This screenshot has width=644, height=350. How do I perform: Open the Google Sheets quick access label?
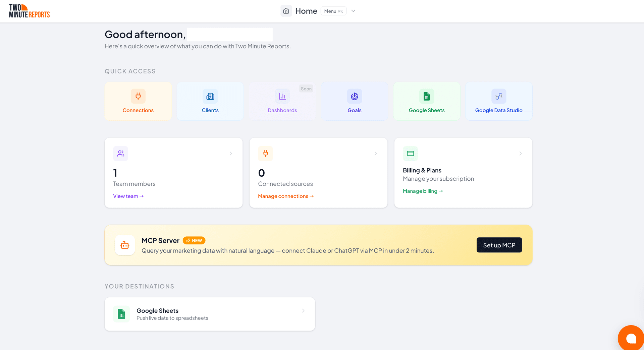coord(427,110)
